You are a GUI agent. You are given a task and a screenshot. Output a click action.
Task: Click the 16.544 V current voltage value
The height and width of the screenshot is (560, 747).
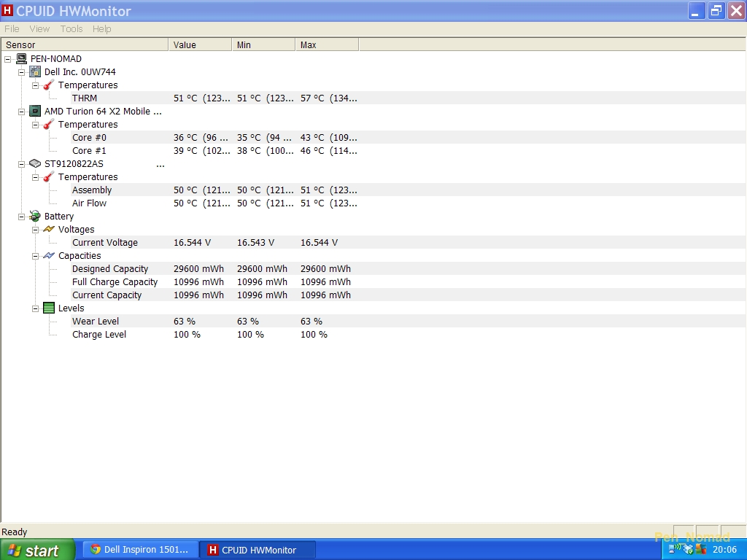pos(192,242)
